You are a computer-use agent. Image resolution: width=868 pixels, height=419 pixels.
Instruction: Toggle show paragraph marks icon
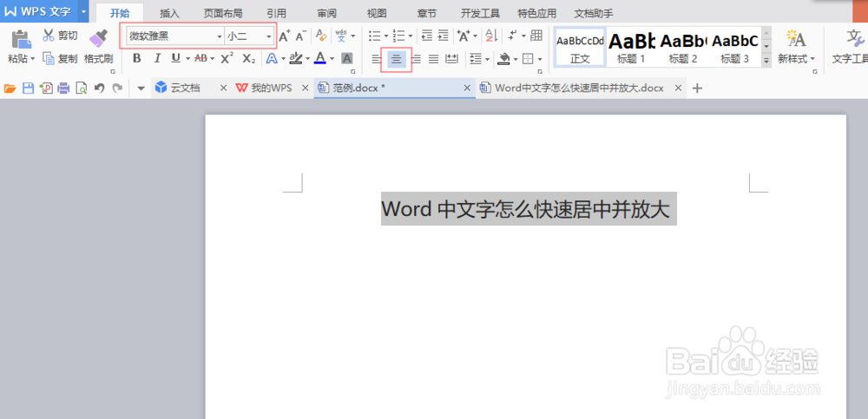click(512, 36)
